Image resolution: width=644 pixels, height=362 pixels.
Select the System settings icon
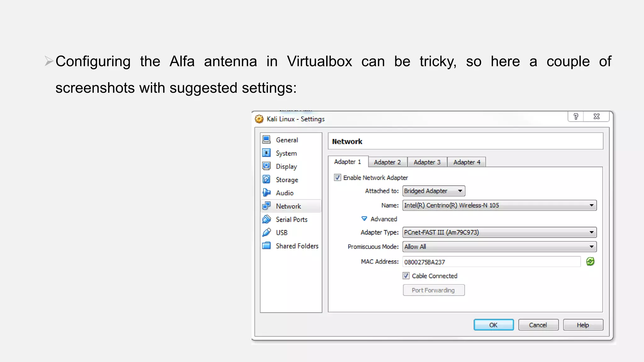[x=266, y=153]
